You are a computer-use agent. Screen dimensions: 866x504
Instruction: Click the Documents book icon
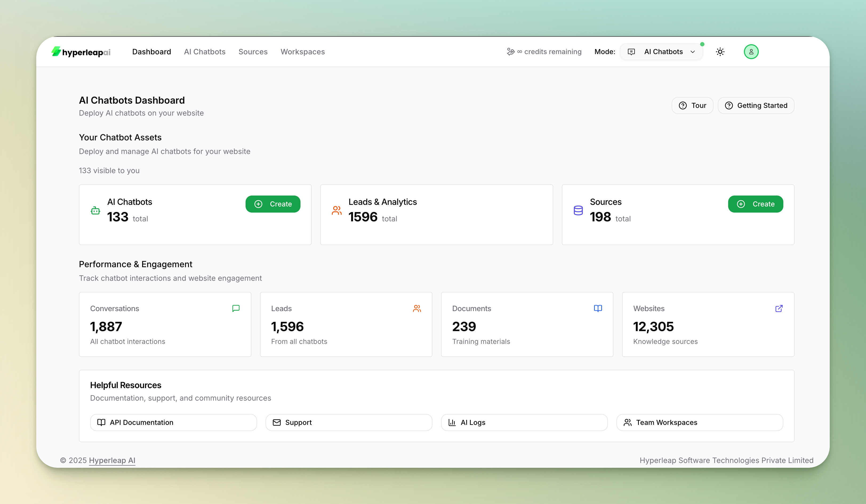point(598,308)
